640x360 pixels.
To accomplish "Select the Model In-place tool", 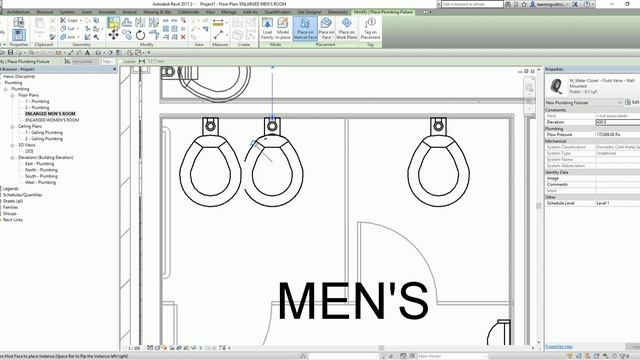I will tap(282, 28).
